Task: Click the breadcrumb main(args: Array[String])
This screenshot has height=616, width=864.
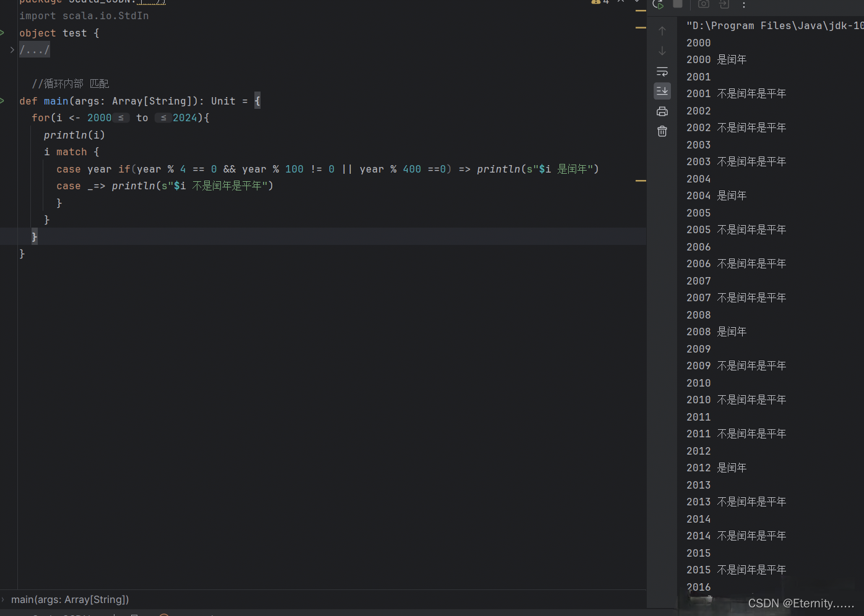Action: click(x=70, y=599)
